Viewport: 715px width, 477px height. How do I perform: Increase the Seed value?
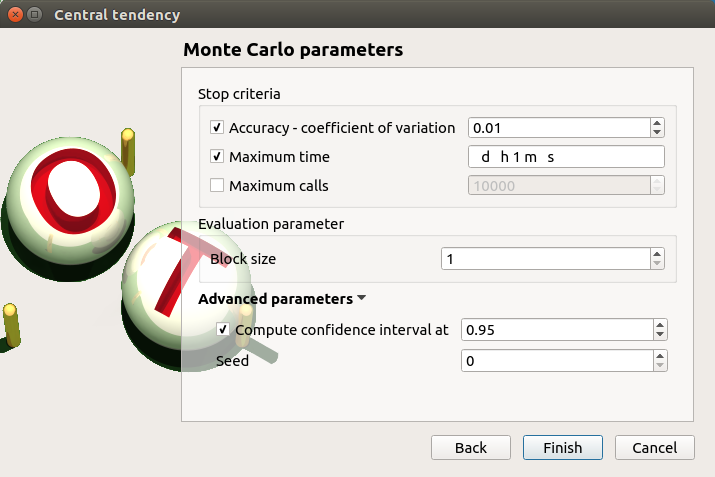(659, 356)
